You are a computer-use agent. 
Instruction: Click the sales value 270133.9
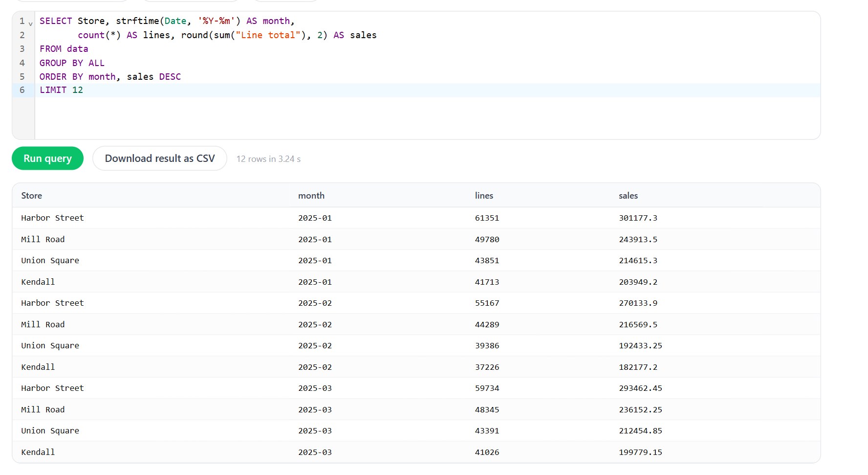pyautogui.click(x=638, y=303)
